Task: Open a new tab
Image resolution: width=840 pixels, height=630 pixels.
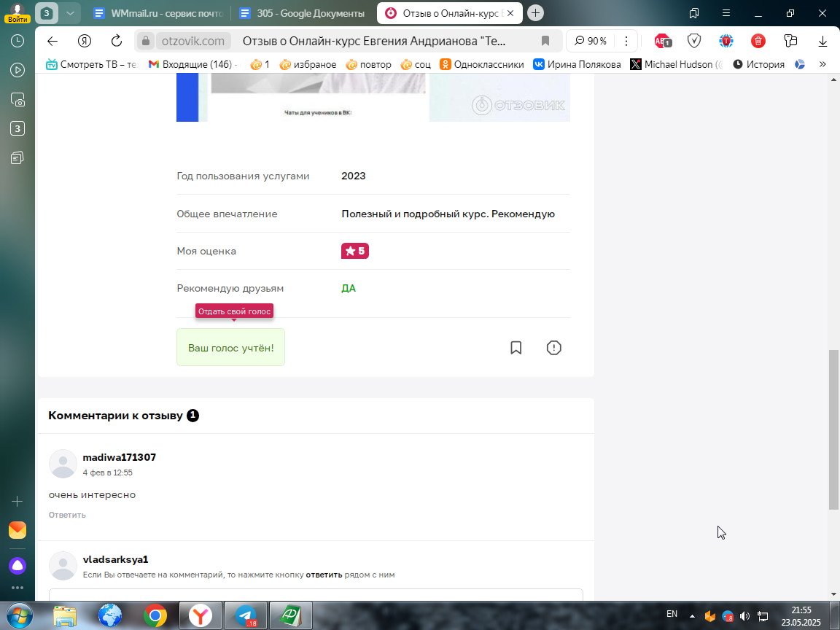Action: (x=535, y=13)
